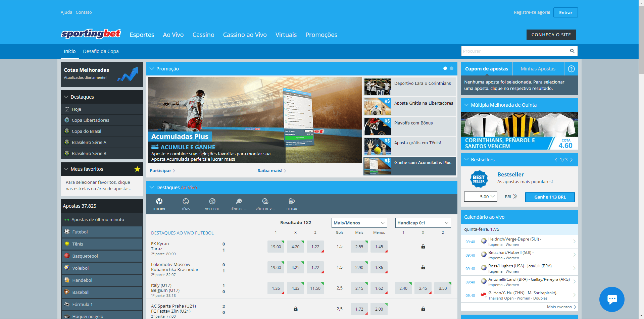
Task: Open the Esportes menu
Action: pos(142,35)
